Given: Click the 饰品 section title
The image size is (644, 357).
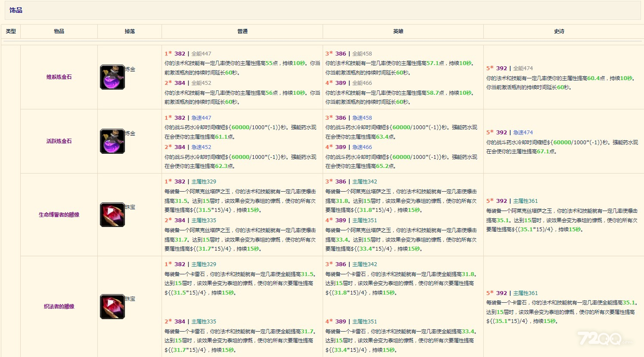Looking at the screenshot, I should pos(16,10).
